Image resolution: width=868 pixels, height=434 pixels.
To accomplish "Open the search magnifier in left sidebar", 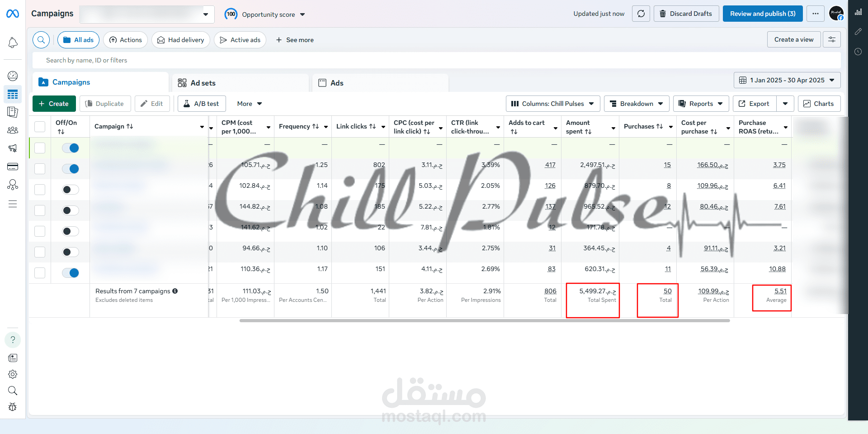I will 13,391.
